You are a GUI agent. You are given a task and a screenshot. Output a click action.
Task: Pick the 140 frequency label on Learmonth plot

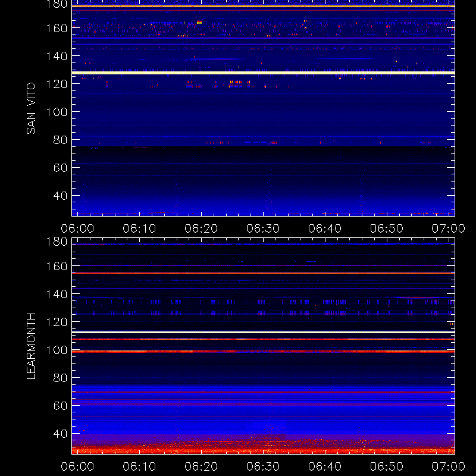click(x=57, y=294)
